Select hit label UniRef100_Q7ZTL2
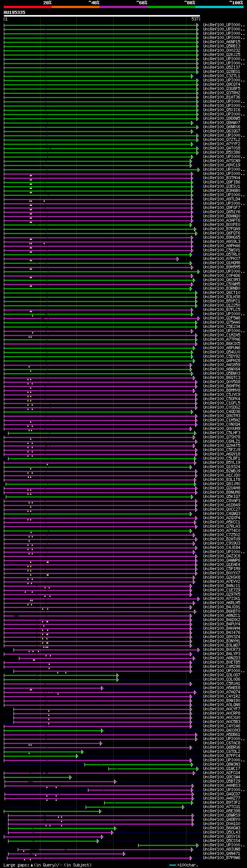Image resolution: width=247 pixels, height=868 pixels. [x=222, y=140]
